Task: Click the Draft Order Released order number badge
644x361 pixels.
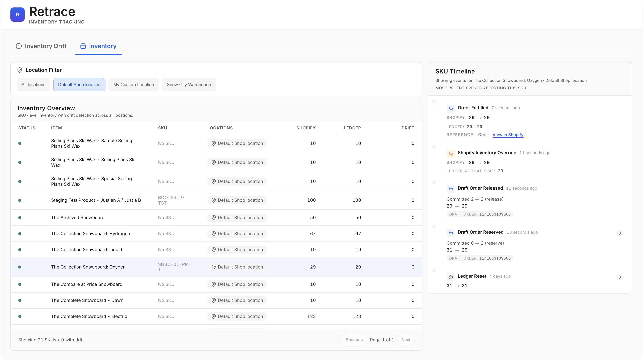Action: click(480, 214)
